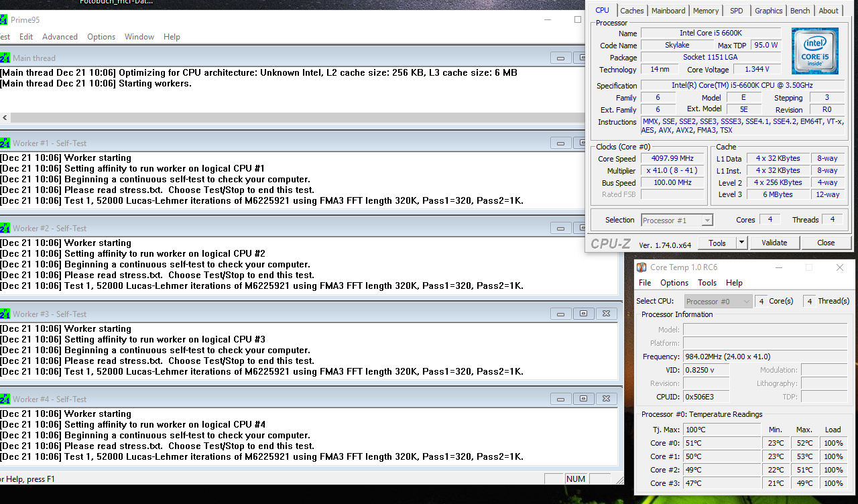Click CPU-Z Multiplier x 41.0 value

(x=671, y=171)
